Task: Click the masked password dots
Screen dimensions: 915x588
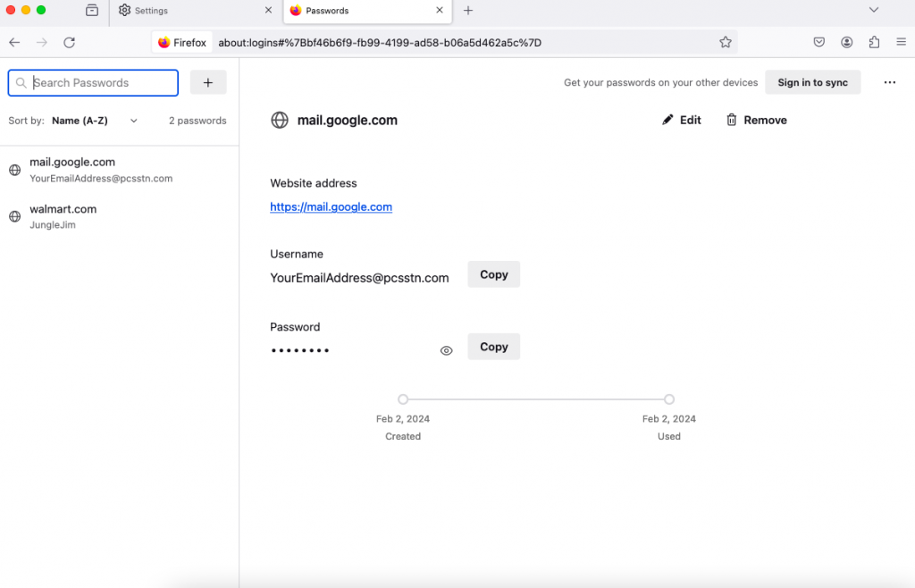Action: 300,350
